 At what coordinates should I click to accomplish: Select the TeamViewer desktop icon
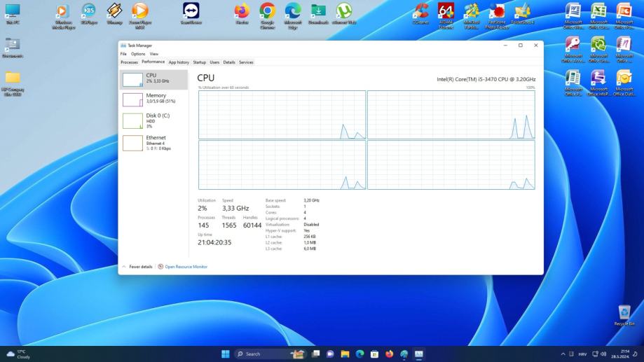pos(191,12)
